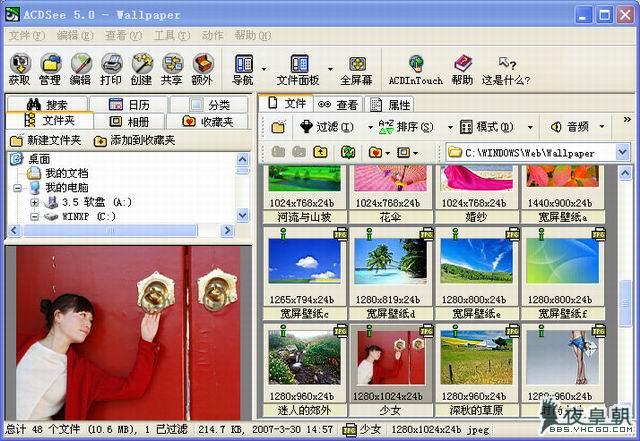Click the grayed forward folder button
Screen dimensions: 640x441
point(299,152)
